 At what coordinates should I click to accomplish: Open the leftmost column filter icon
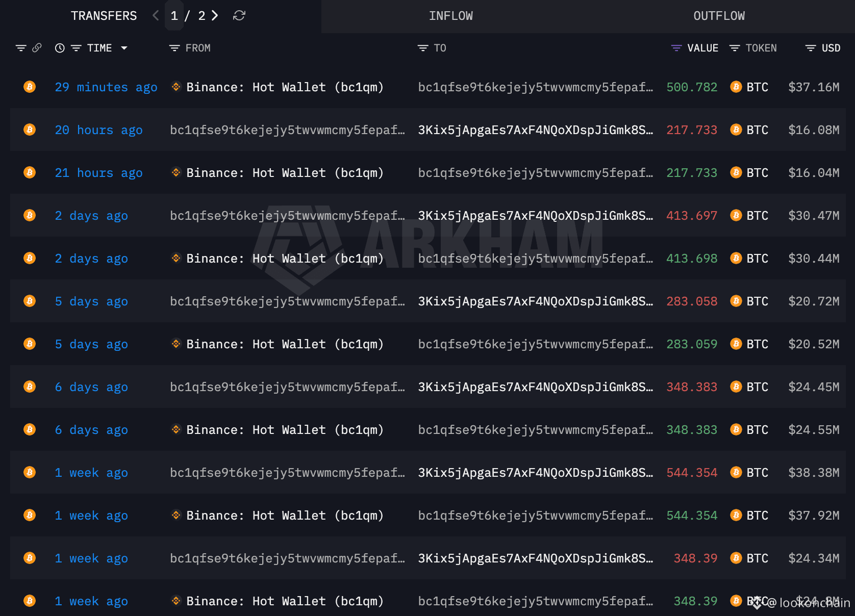coord(21,48)
